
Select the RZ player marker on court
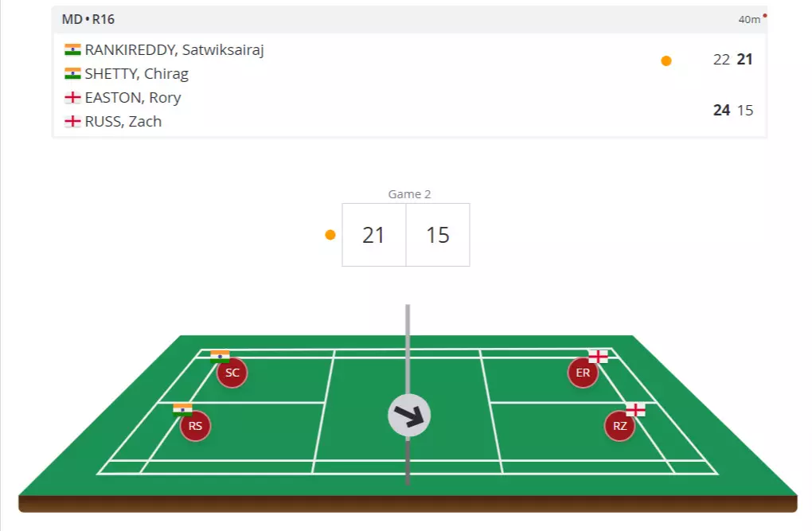620,426
